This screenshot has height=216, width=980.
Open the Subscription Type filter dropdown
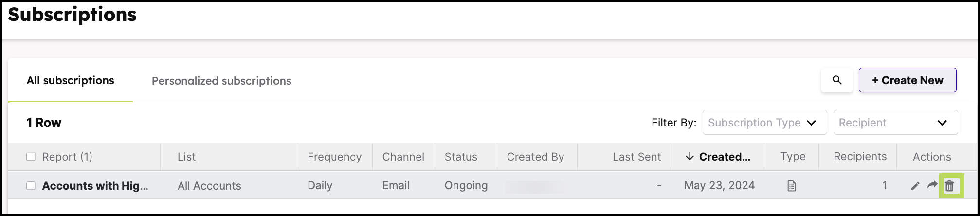tap(764, 123)
